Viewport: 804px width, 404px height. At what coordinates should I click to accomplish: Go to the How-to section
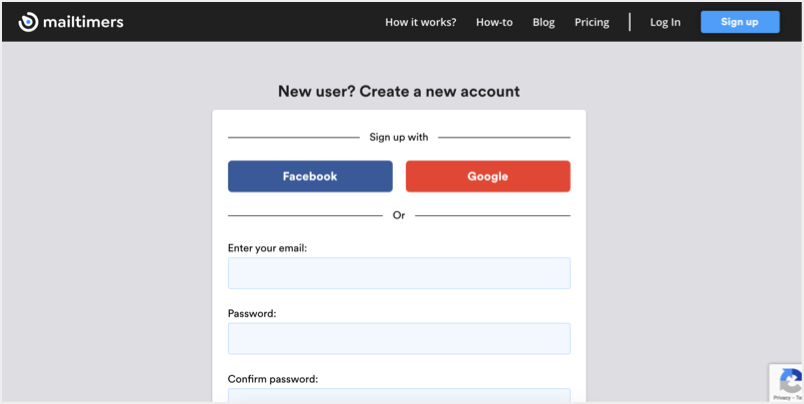coord(494,22)
